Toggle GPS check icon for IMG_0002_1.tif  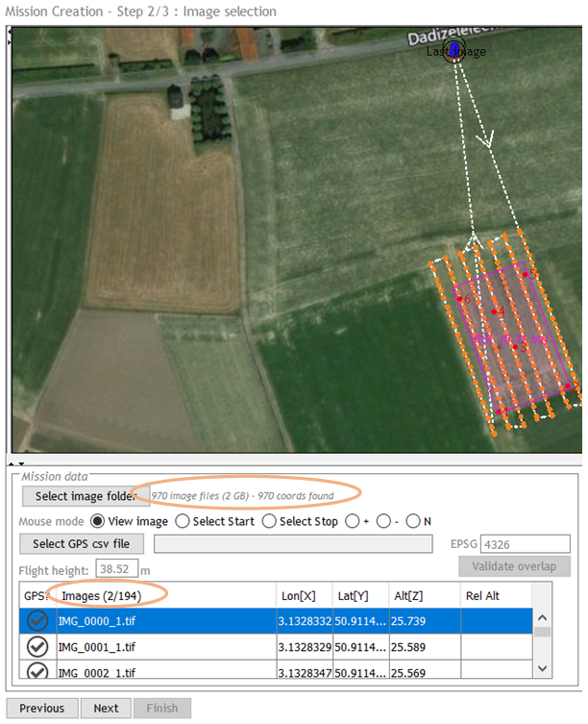coord(37,670)
